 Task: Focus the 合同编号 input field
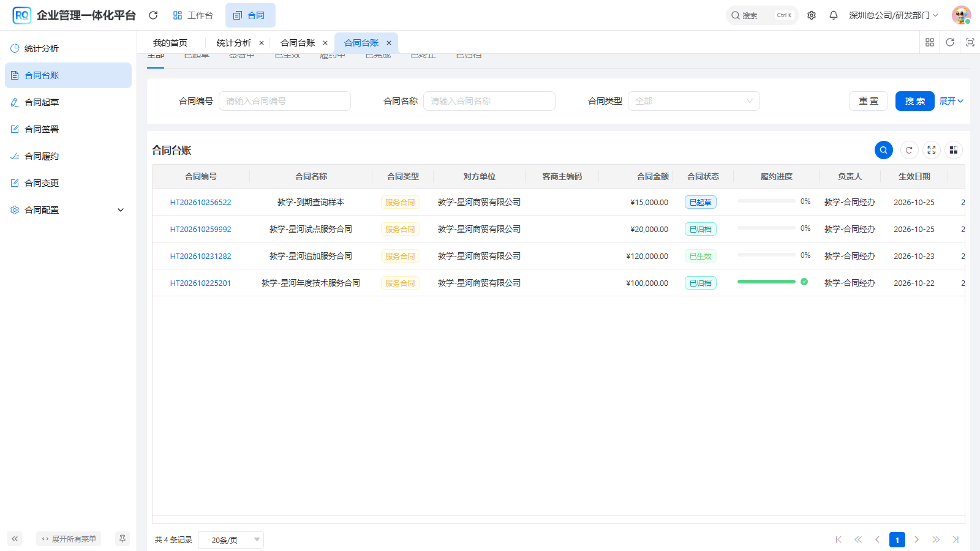(285, 101)
